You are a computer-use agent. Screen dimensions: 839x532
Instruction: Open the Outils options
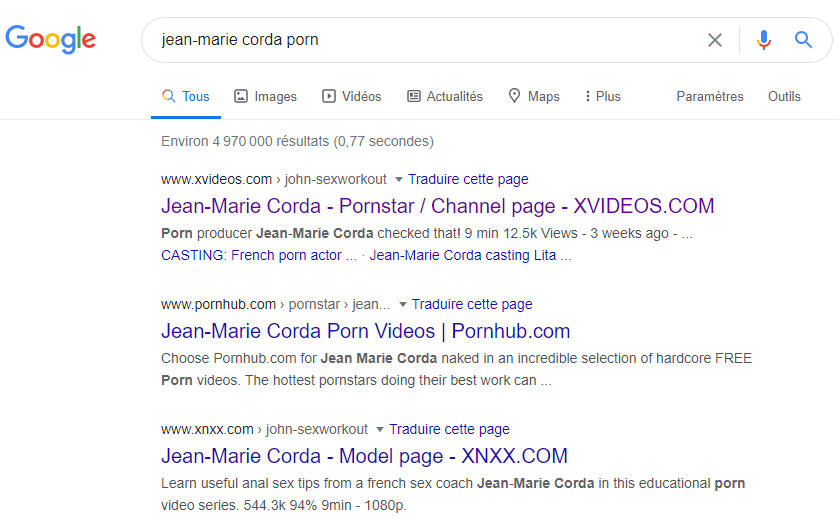[784, 96]
